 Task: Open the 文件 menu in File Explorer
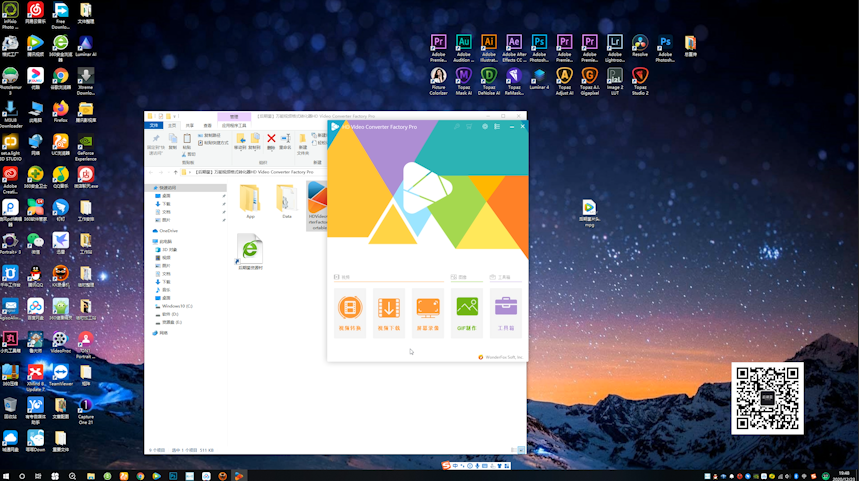[x=154, y=126]
